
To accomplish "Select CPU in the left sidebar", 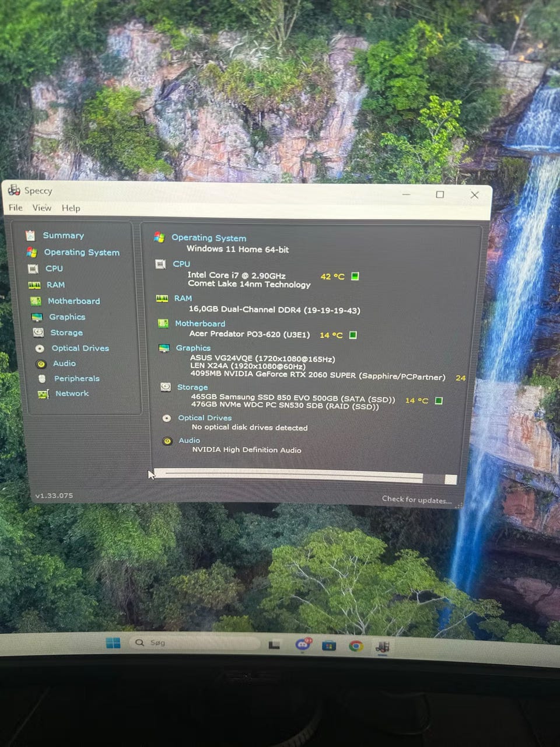I will pos(54,268).
